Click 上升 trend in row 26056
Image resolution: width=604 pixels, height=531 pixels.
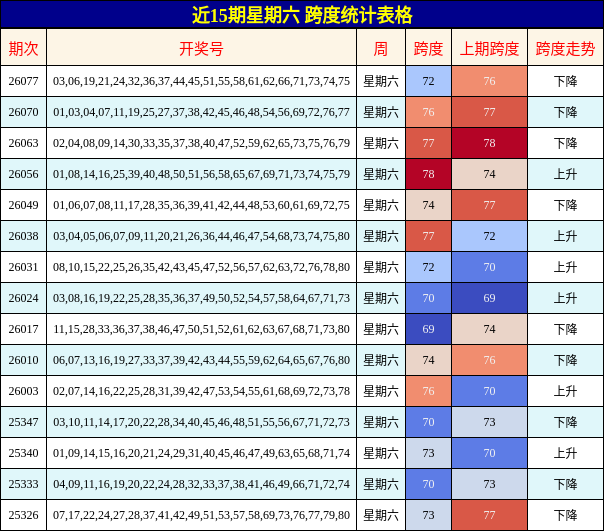coord(565,174)
